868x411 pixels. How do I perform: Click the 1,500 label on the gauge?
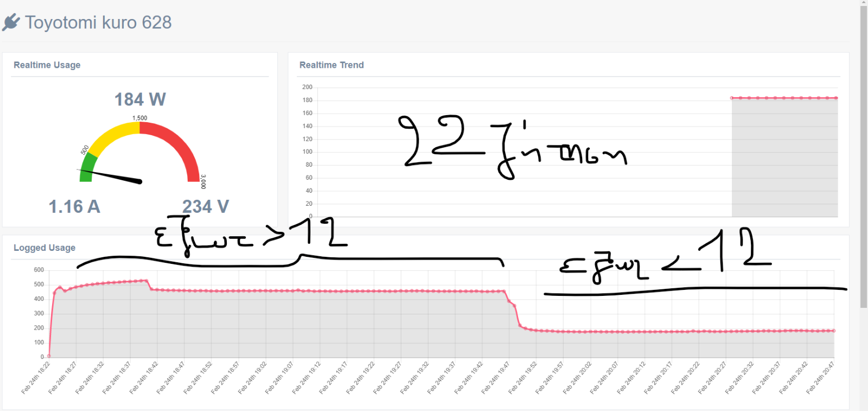140,118
